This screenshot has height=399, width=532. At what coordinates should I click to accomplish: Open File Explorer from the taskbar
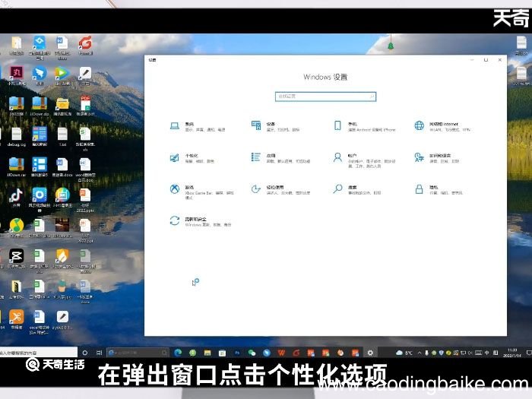click(207, 353)
